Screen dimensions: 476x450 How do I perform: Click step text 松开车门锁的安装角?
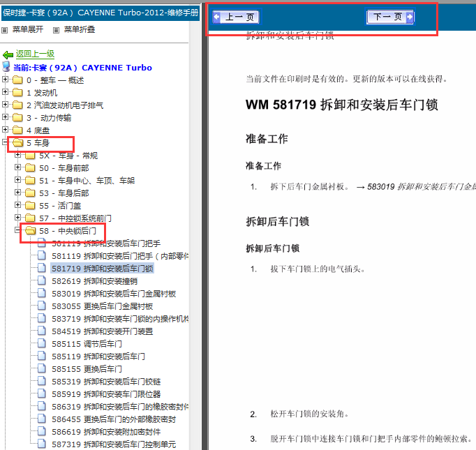click(309, 414)
